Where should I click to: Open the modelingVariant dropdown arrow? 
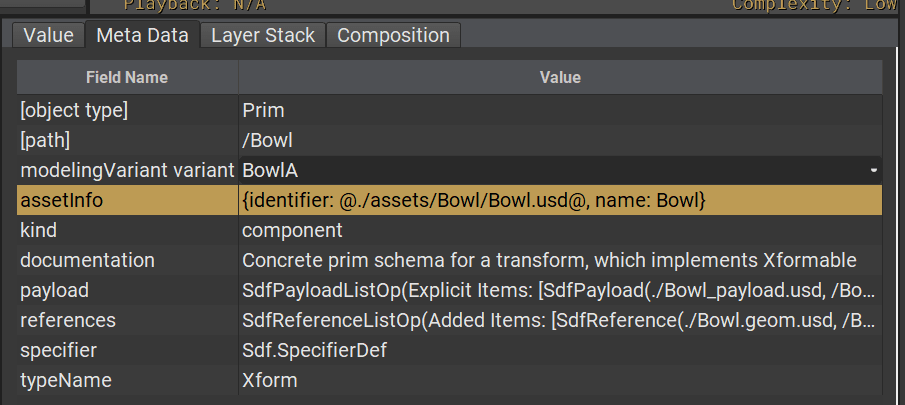click(874, 170)
